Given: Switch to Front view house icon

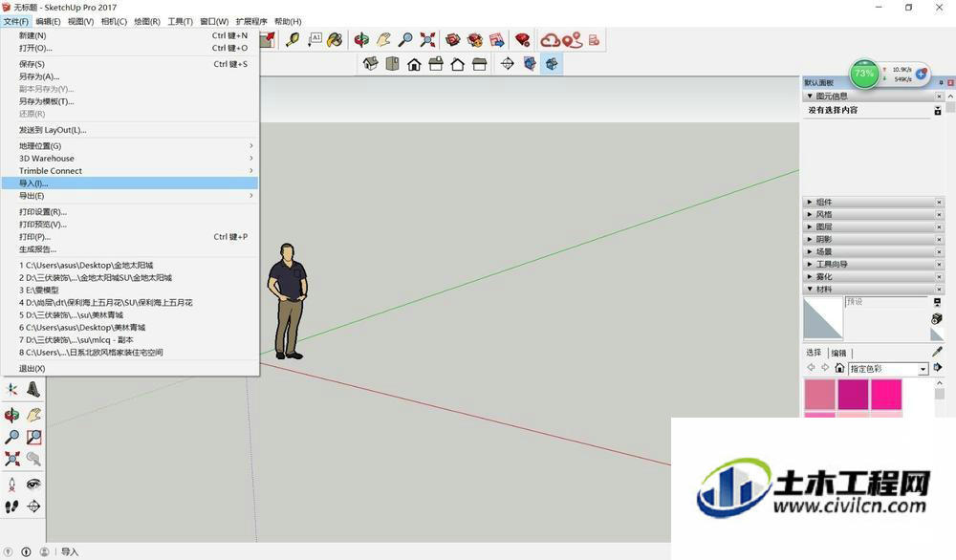Looking at the screenshot, I should pyautogui.click(x=414, y=63).
